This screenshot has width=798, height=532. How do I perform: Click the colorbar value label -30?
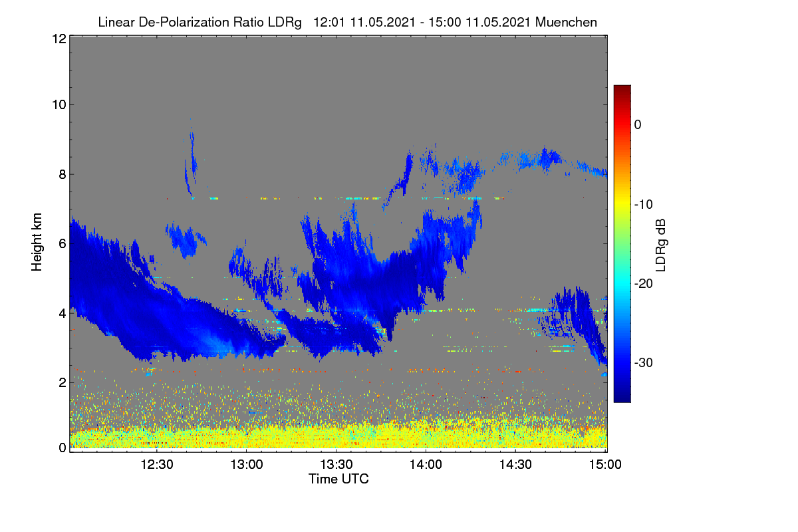[x=644, y=363]
